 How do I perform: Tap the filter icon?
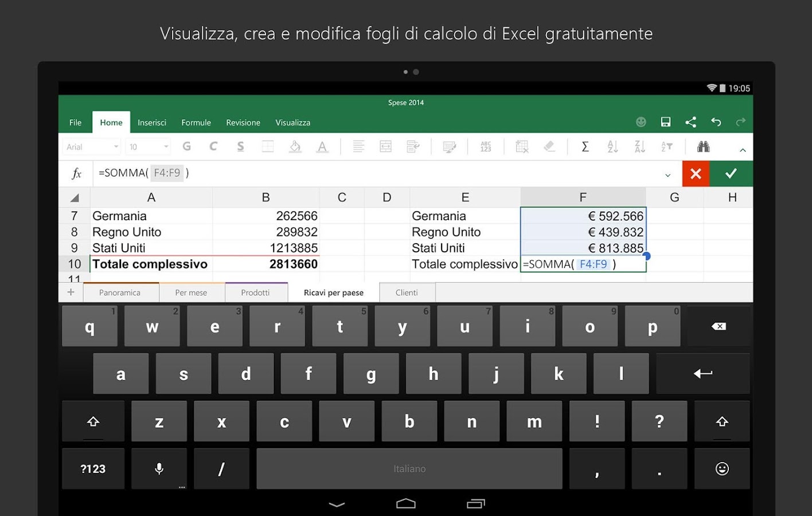667,147
